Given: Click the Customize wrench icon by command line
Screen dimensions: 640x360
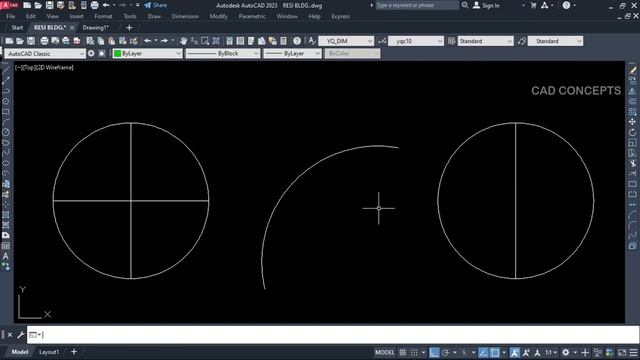Looking at the screenshot, I should pos(20,335).
